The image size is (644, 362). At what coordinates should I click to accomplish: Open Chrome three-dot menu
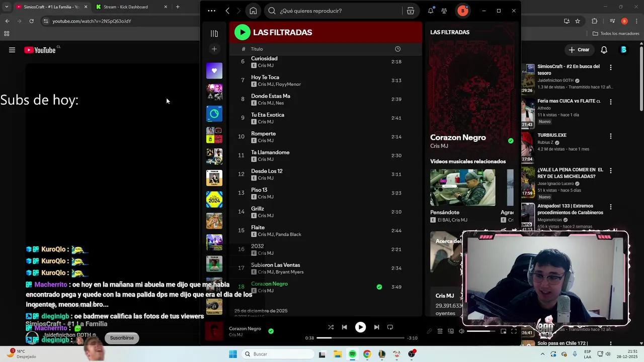(x=635, y=21)
